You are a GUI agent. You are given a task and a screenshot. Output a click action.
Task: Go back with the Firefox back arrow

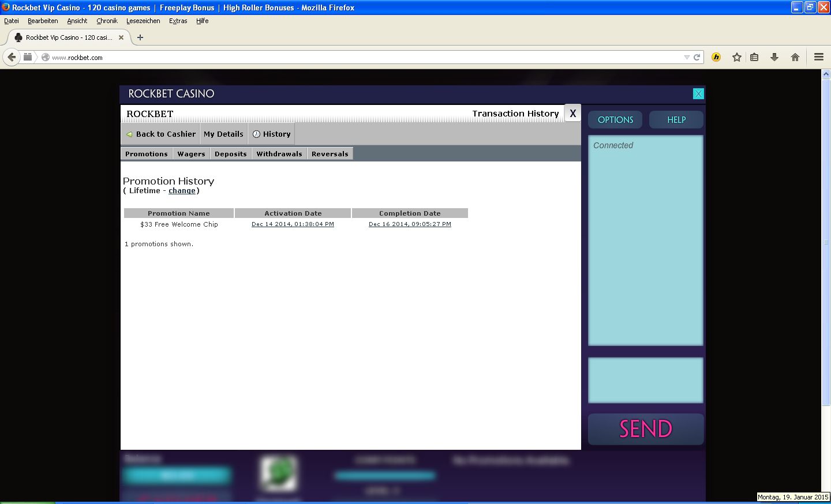(x=12, y=57)
